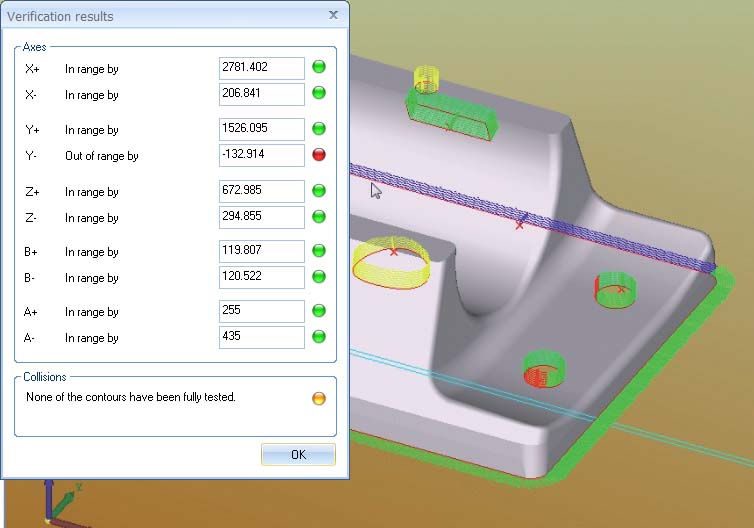Click the B- green status indicator
Viewport: 754px width, 528px height.
click(x=319, y=277)
